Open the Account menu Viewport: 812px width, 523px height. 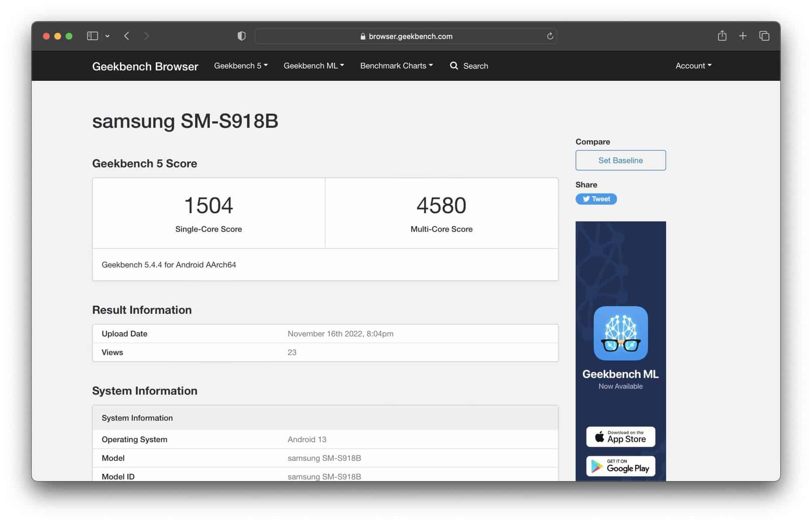coord(693,65)
